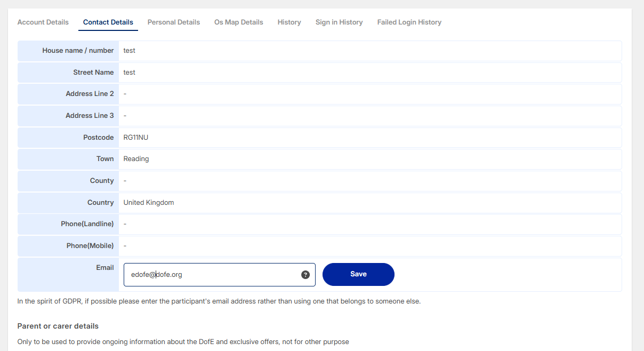Click the Phone(Landline) value field
This screenshot has height=351, width=644.
(369, 224)
